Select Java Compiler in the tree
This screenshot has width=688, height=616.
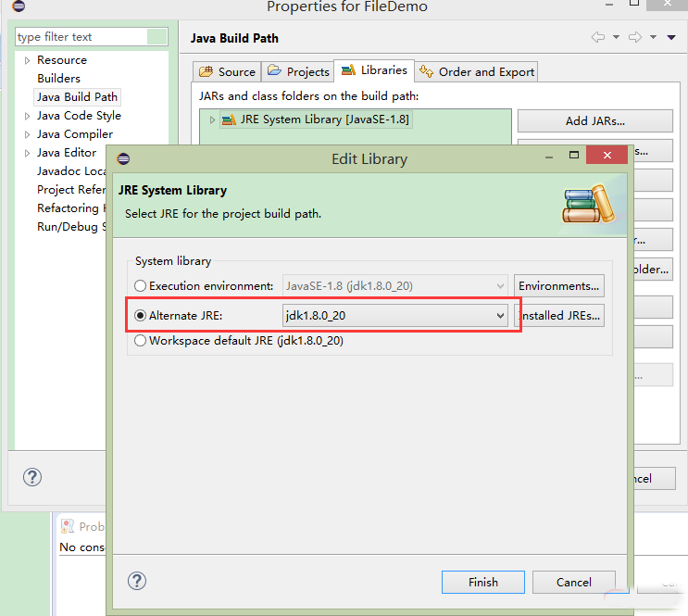point(75,134)
